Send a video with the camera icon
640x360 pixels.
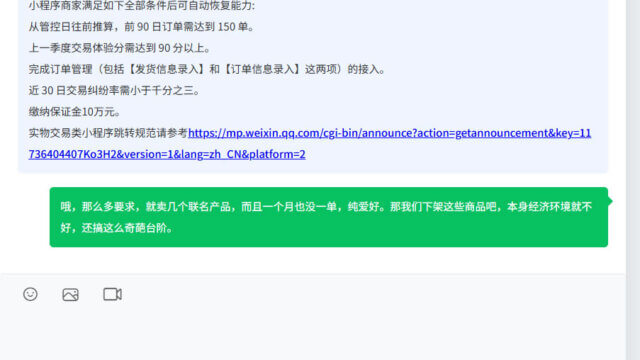tap(112, 294)
